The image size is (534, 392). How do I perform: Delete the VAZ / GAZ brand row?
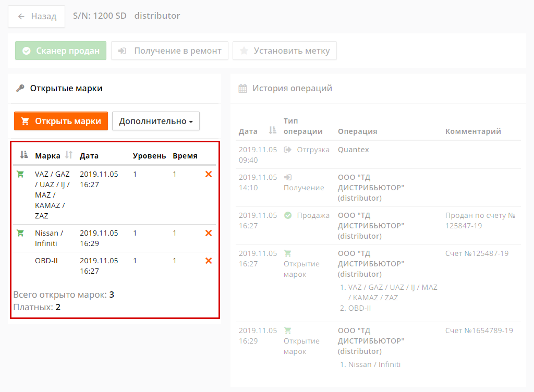pyautogui.click(x=209, y=174)
